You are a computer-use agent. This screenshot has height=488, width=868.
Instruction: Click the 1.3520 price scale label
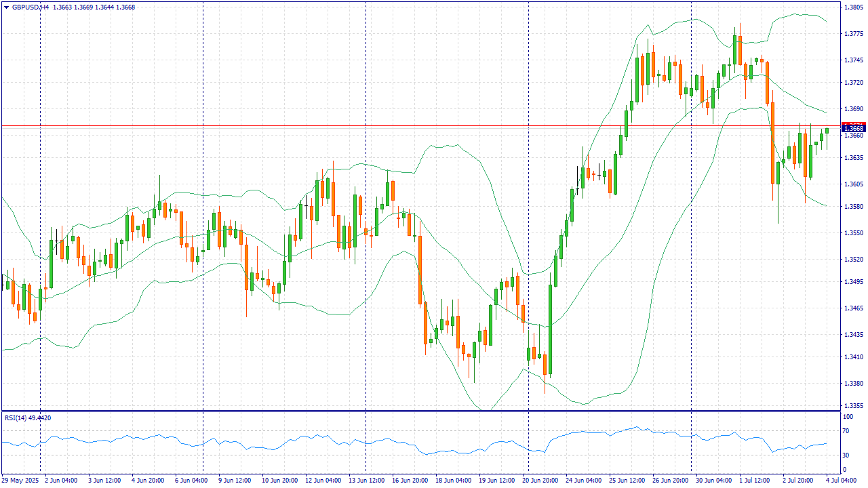coord(853,259)
